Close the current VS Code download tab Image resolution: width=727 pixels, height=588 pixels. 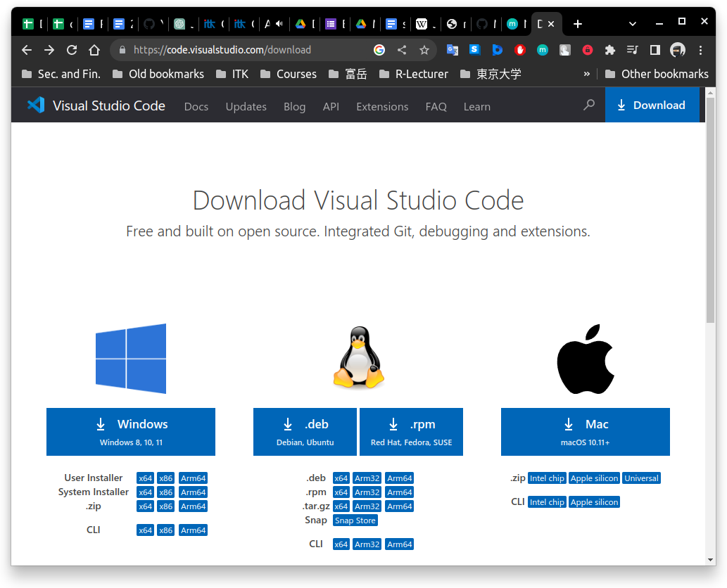pyautogui.click(x=551, y=24)
